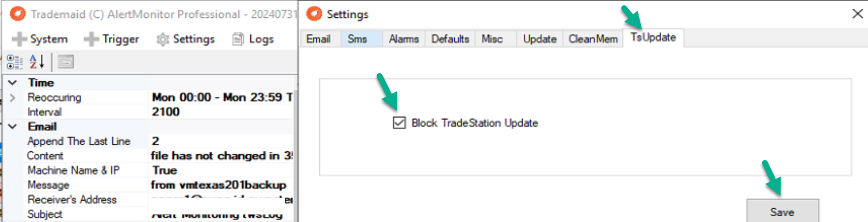Open the Property Pages icon
The height and width of the screenshot is (222, 868).
click(x=65, y=61)
